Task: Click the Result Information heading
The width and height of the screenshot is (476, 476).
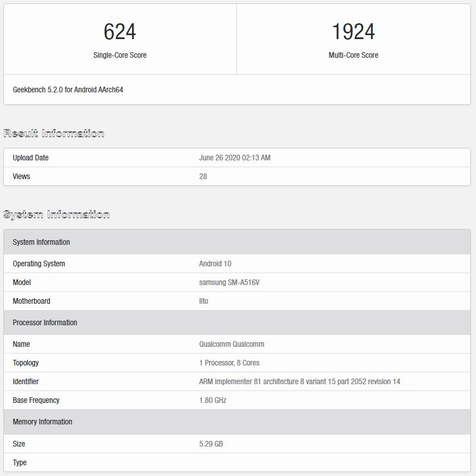Action: click(x=54, y=134)
